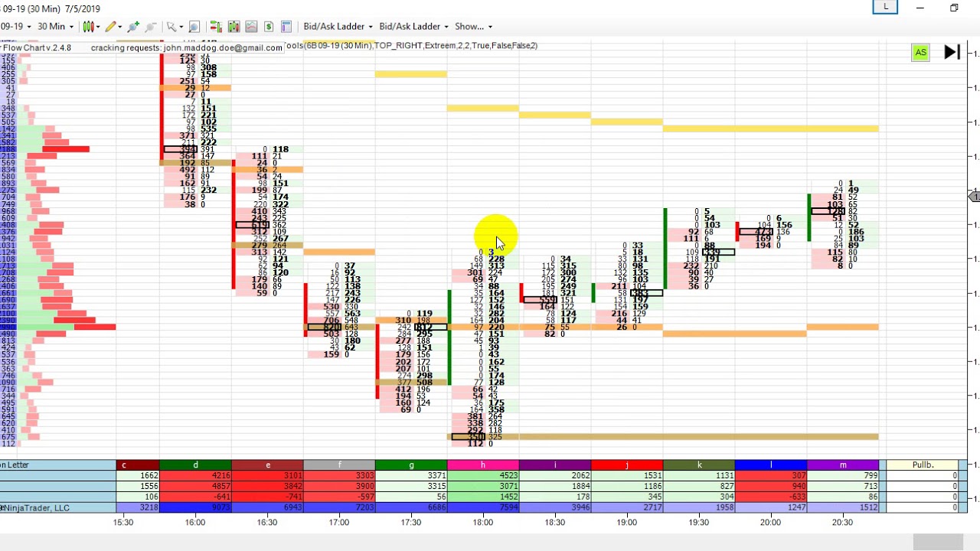Click the longest red volume profile bar
This screenshot has height=551, width=980.
coord(95,328)
